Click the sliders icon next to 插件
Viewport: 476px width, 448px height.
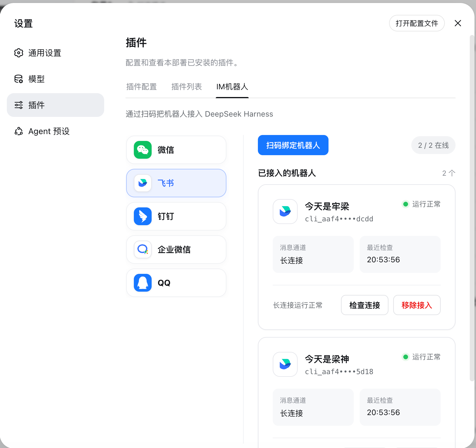click(x=19, y=105)
